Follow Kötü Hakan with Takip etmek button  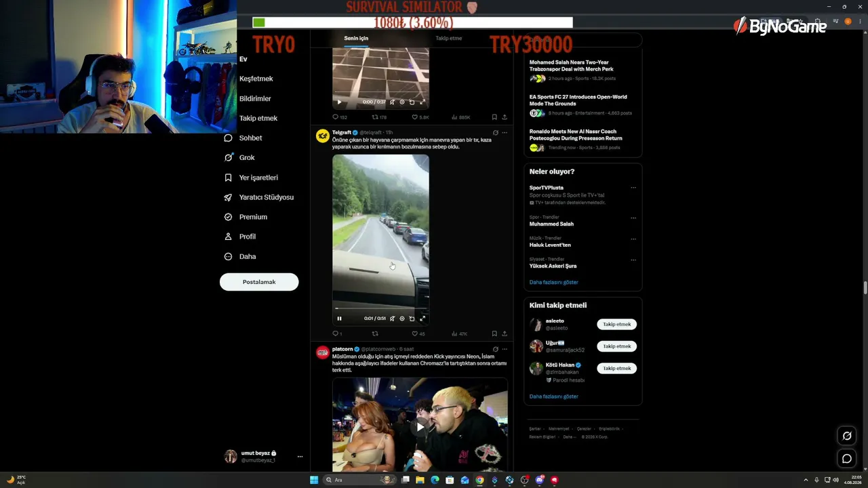tap(617, 368)
